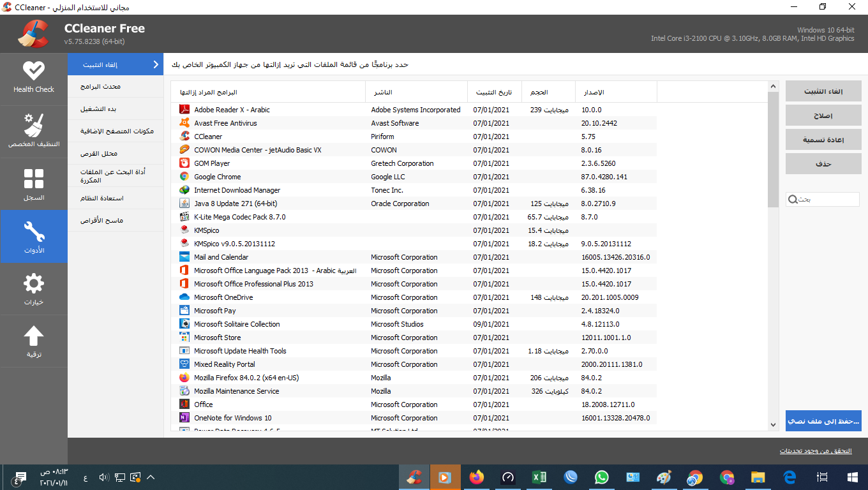
Task: Select Internet Download Manager row icon
Action: (x=184, y=190)
